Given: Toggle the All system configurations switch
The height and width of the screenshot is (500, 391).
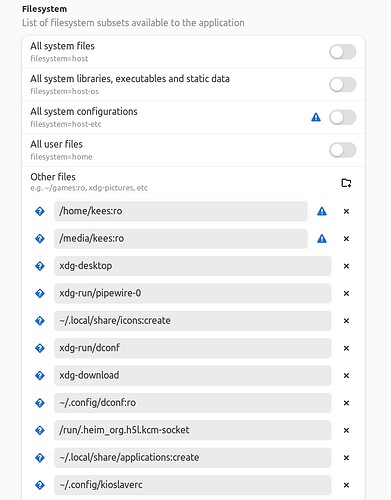Looking at the screenshot, I should [342, 117].
